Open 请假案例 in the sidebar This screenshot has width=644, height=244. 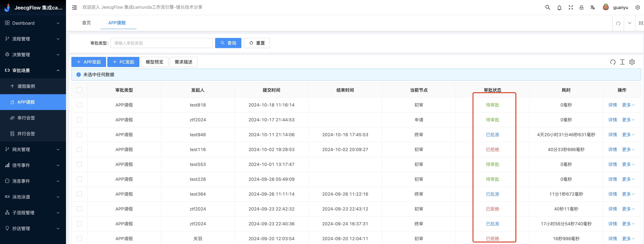tap(33, 86)
